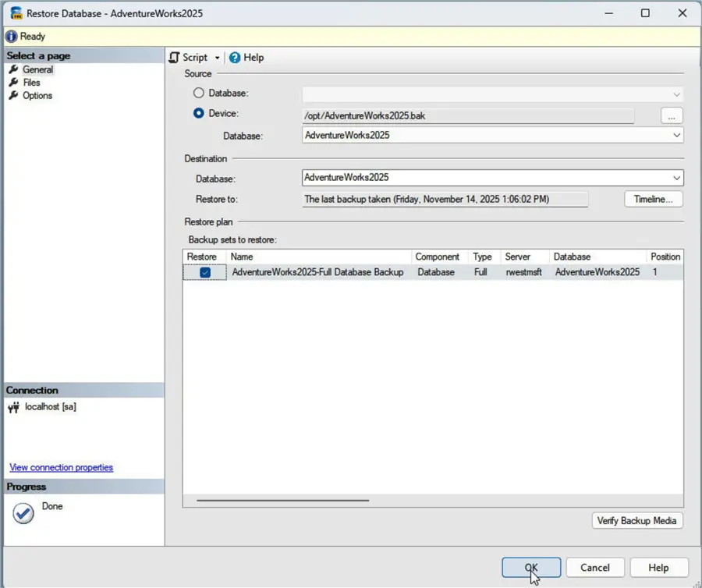Click the Name column header
This screenshot has height=588, width=702.
[x=319, y=257]
